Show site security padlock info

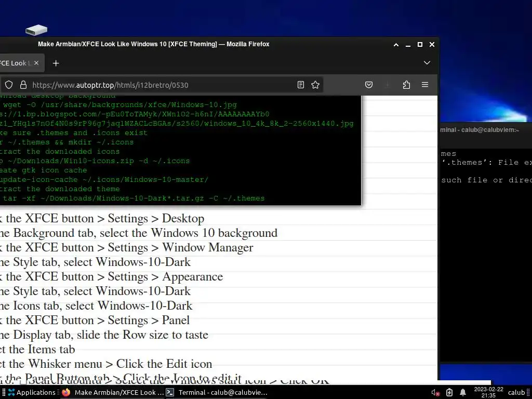23,85
